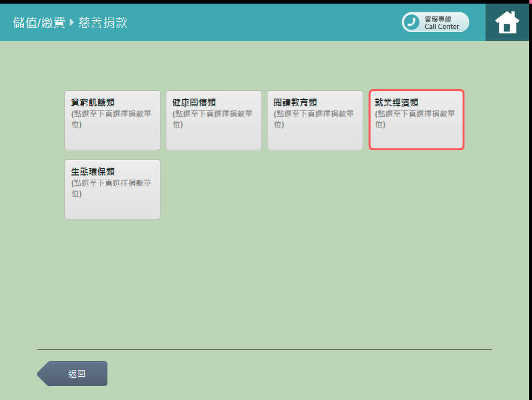Screen dimensions: 532x400
Task: Click the 慈善捐款 breadcrumb title
Action: [x=103, y=23]
